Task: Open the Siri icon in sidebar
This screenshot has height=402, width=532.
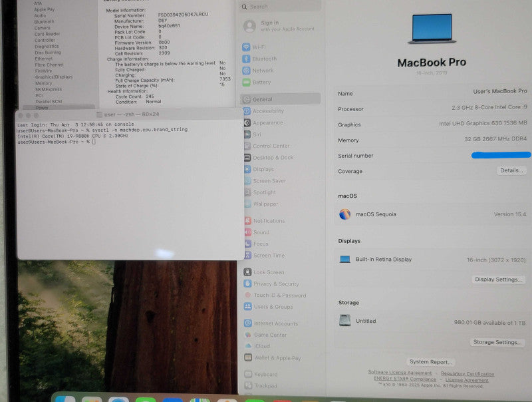Action: 247,134
